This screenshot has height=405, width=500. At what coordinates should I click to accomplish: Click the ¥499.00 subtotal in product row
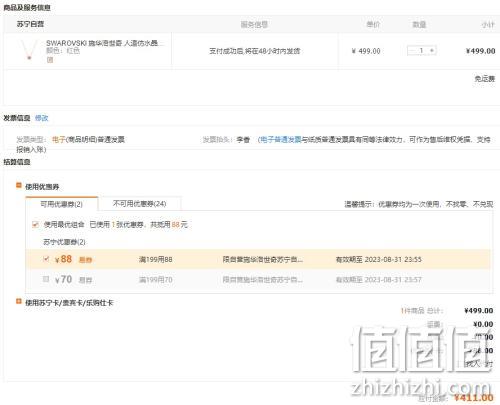[480, 51]
